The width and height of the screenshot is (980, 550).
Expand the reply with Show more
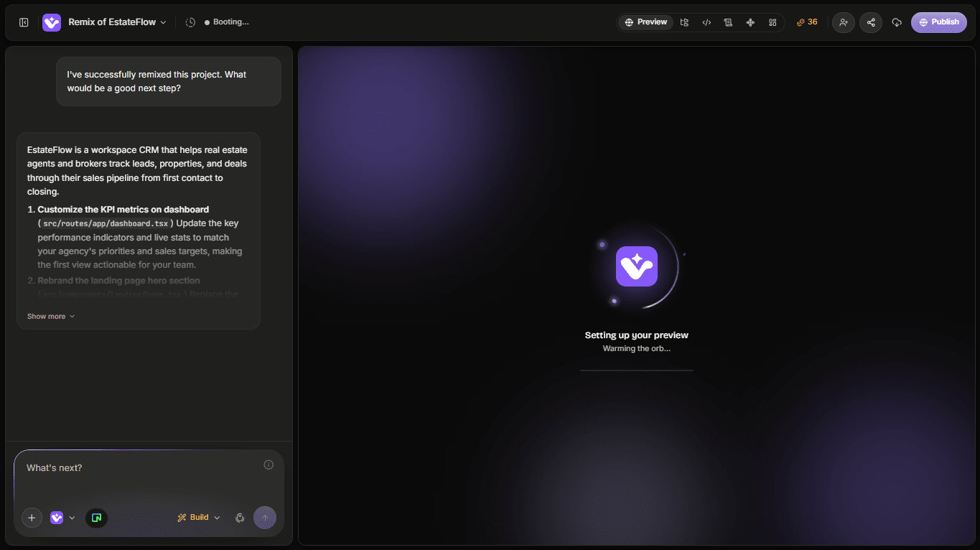tap(51, 316)
